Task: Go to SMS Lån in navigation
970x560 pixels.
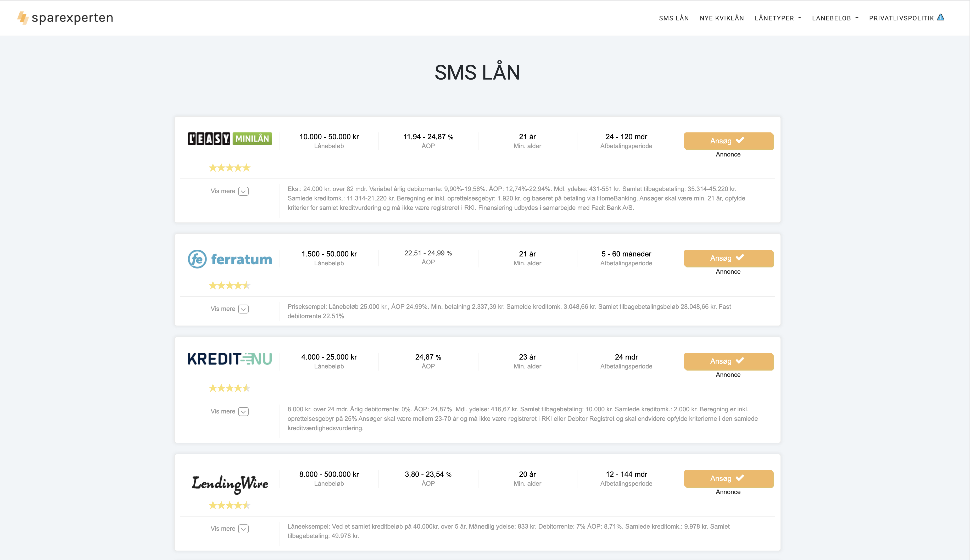Action: click(x=674, y=18)
